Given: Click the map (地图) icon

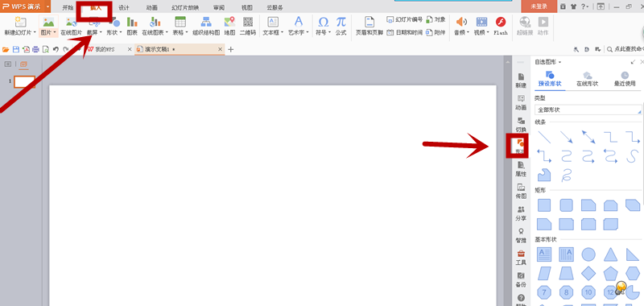Looking at the screenshot, I should 229,27.
